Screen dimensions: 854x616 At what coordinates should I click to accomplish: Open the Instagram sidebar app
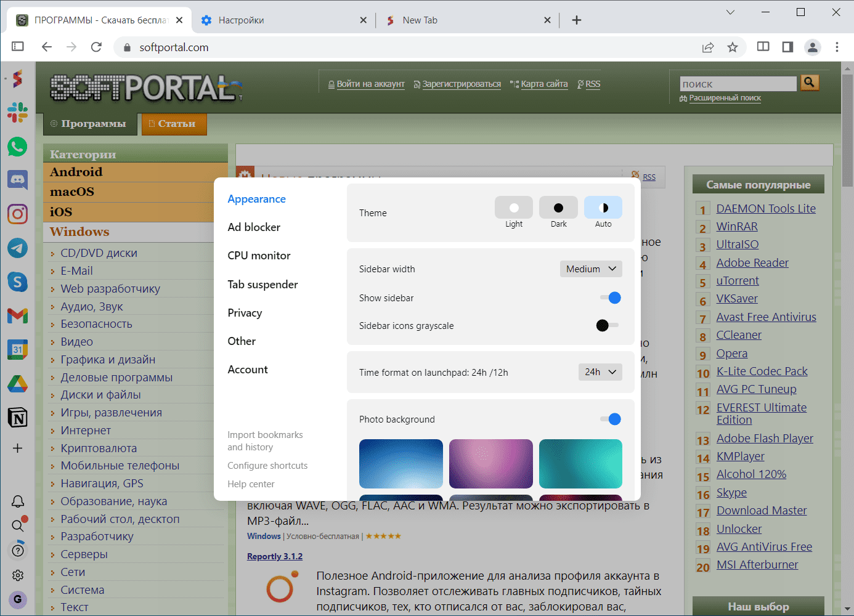click(17, 214)
